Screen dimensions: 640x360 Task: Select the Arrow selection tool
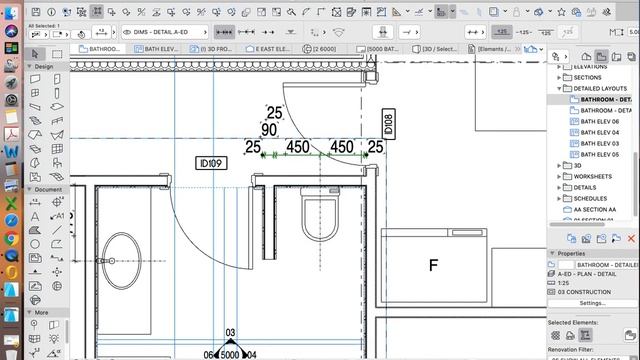(x=35, y=53)
